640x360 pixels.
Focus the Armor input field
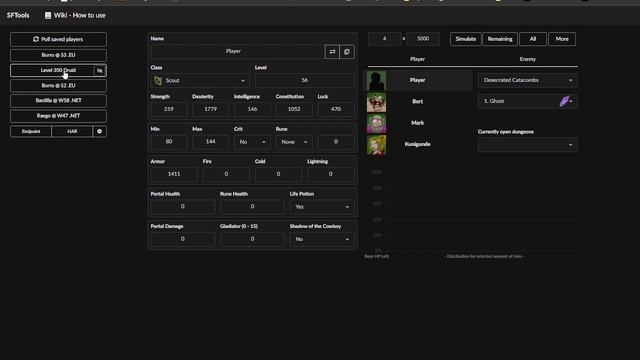pyautogui.click(x=174, y=174)
